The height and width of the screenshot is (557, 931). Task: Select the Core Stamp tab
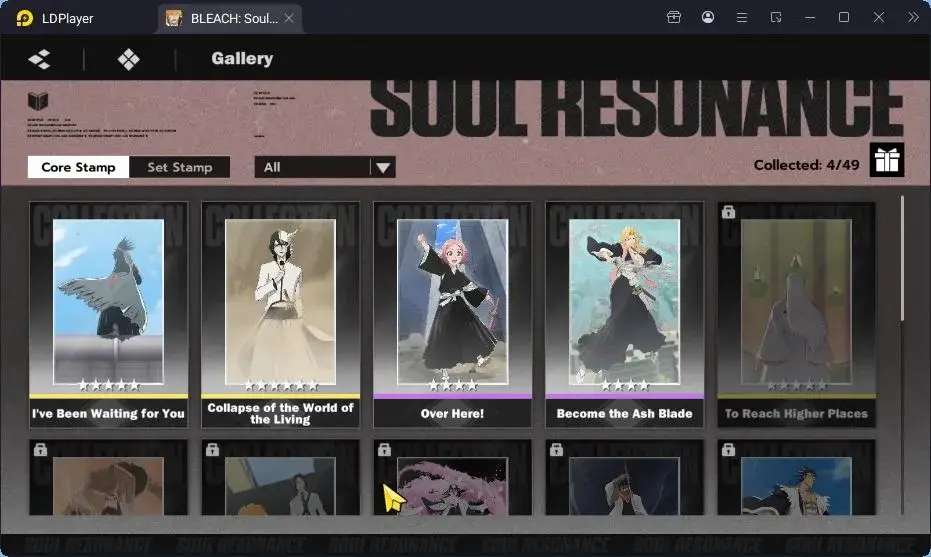78,167
